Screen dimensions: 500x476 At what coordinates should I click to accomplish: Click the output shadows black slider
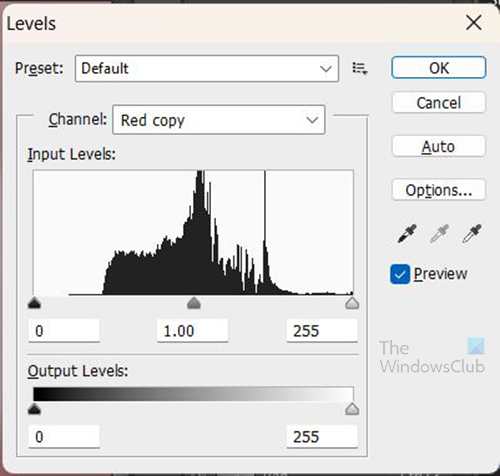tap(34, 409)
